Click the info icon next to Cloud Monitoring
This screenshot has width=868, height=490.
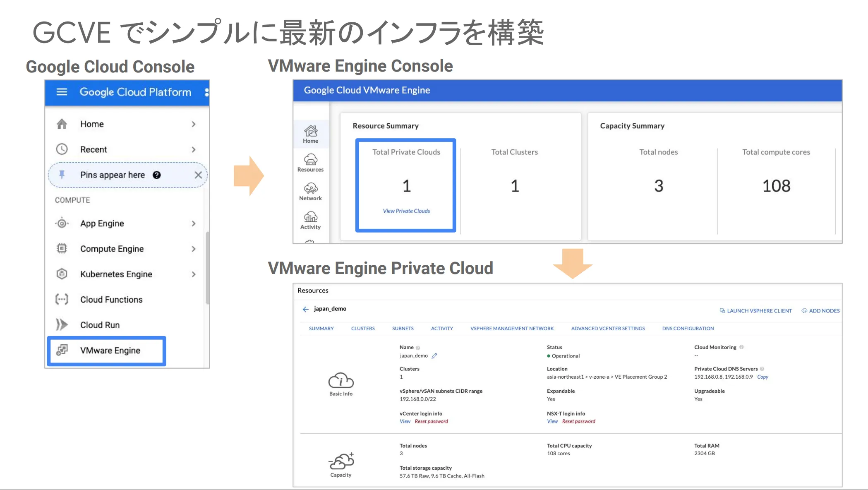click(x=741, y=347)
